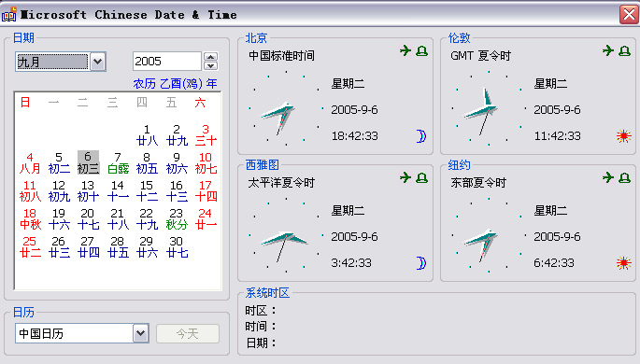
Task: Click the Beijing analog clock face
Action: point(286,108)
